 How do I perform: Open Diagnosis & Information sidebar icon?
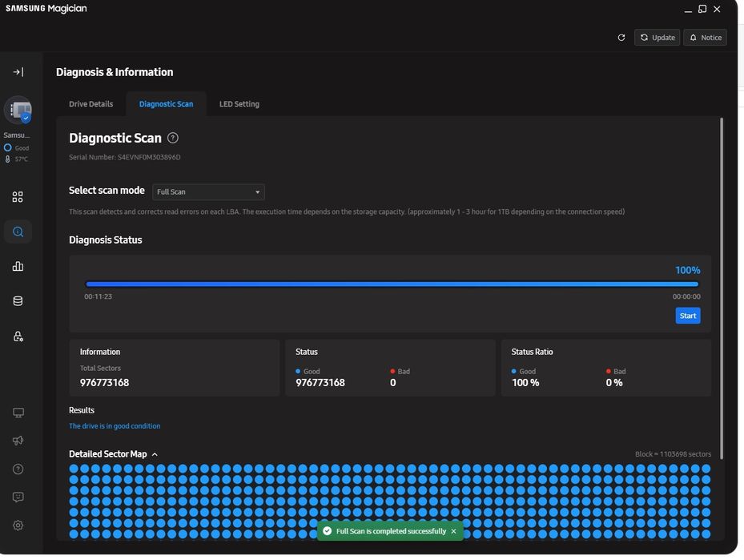(x=18, y=232)
